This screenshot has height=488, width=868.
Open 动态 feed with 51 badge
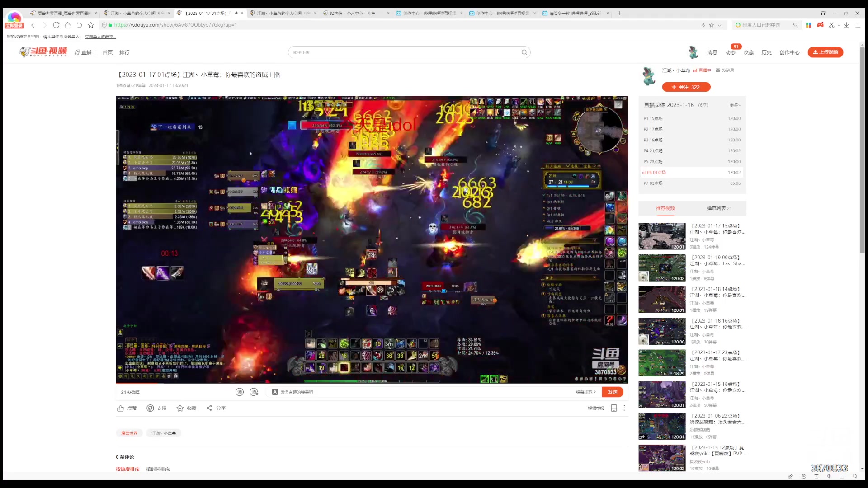pyautogui.click(x=731, y=52)
